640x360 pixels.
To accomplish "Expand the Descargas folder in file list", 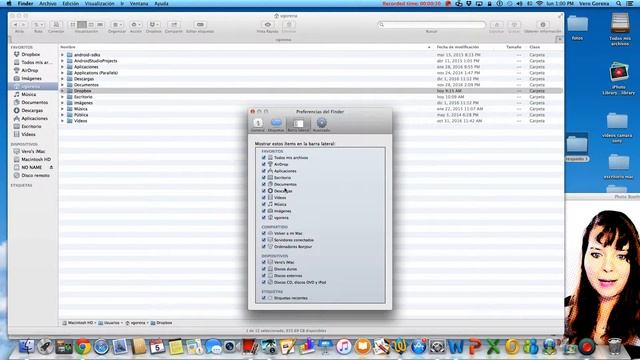I will click(62, 79).
